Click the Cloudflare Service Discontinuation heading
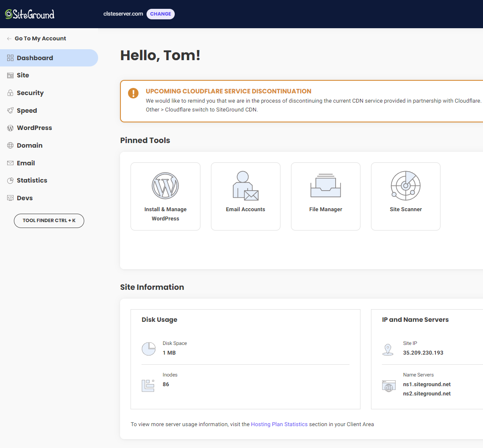483x448 pixels. (228, 91)
